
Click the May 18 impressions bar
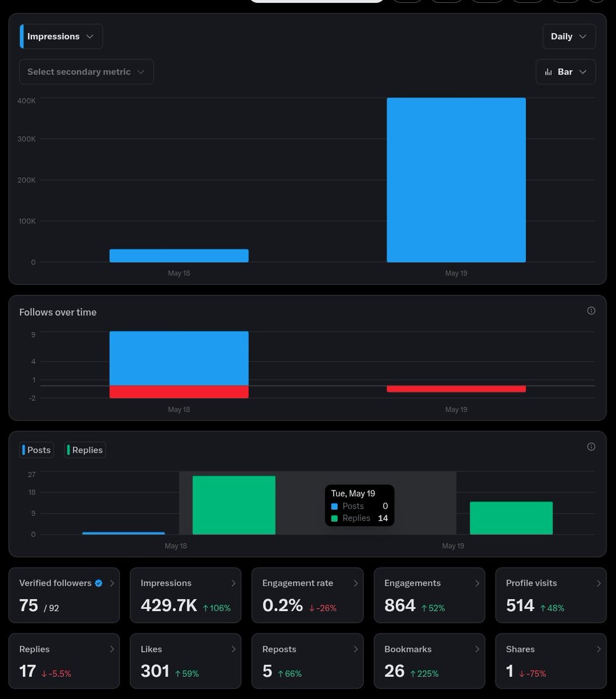[179, 256]
